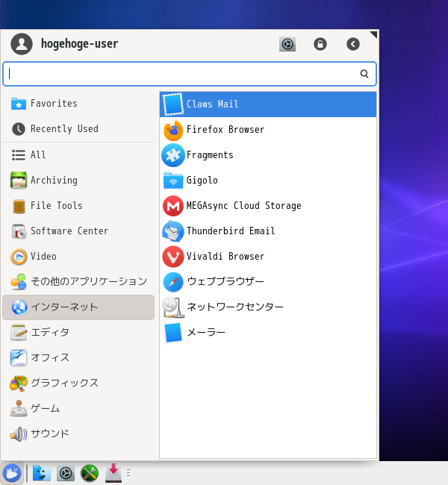Toggle the application menu panel button
This screenshot has height=485, width=448.
(x=12, y=473)
